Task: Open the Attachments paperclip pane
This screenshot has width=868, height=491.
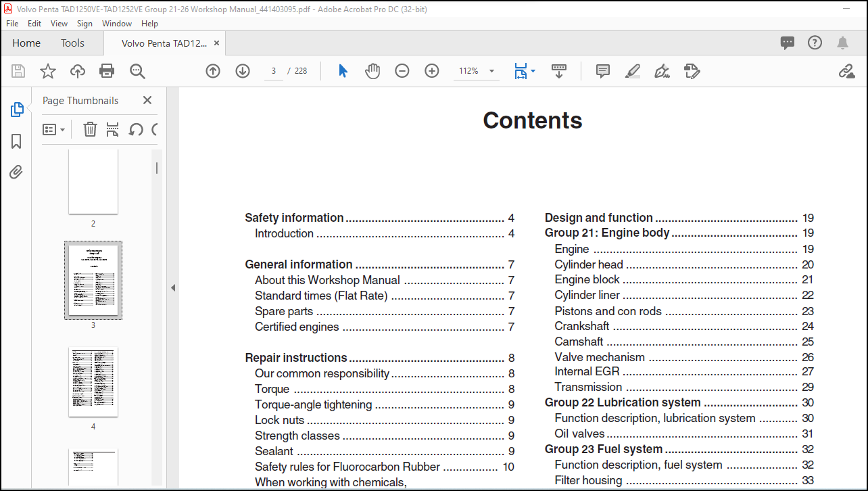Action: pos(17,172)
